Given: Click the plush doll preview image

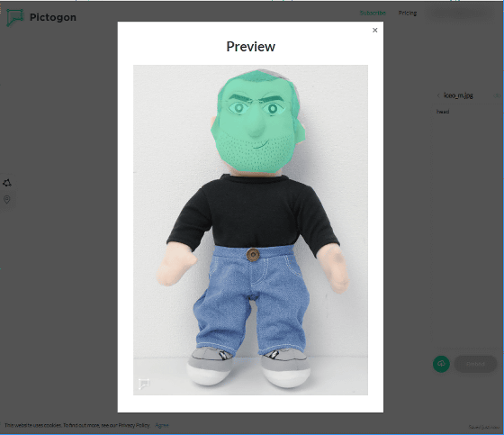Looking at the screenshot, I should point(250,230).
